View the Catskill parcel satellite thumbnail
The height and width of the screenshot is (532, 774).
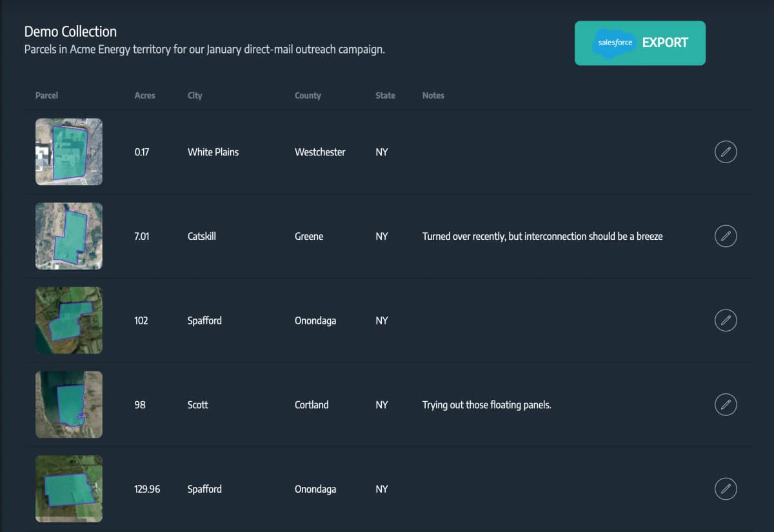click(69, 236)
